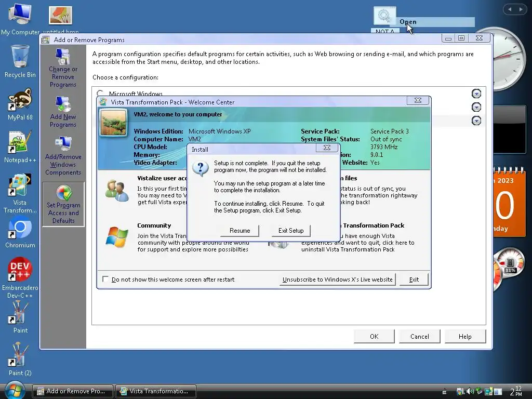Screen dimensions: 532x399
Task: Click "Microsoft Windows XP" edition text
Action: click(220, 131)
